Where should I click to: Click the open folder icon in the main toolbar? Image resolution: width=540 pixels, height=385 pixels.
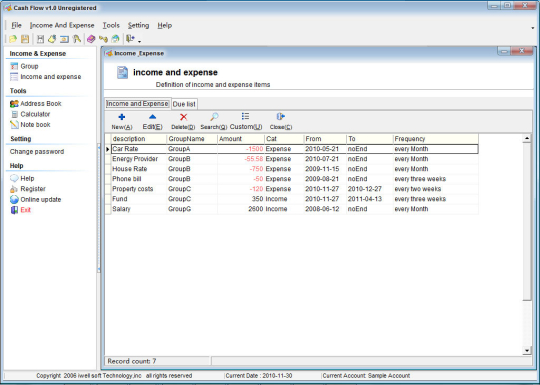pos(13,39)
